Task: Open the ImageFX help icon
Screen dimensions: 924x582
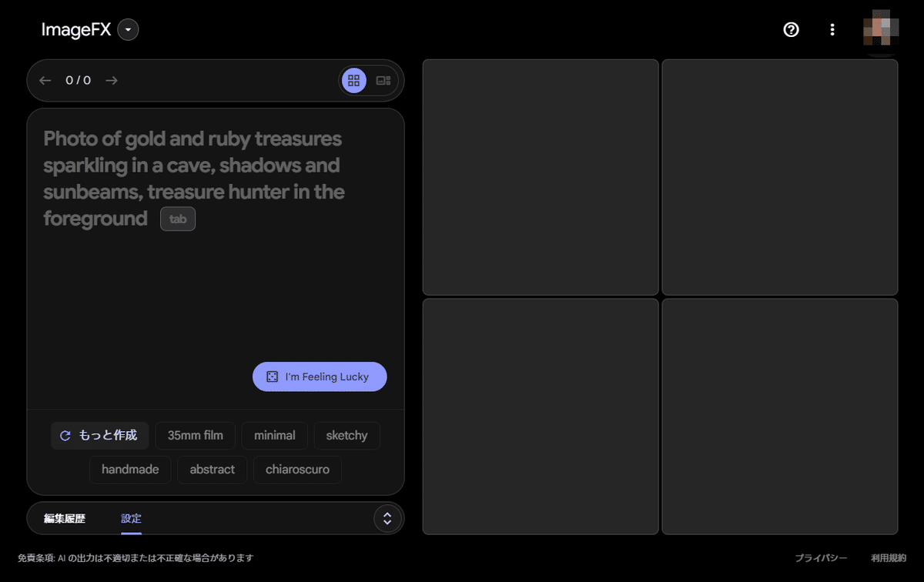Action: coord(791,29)
